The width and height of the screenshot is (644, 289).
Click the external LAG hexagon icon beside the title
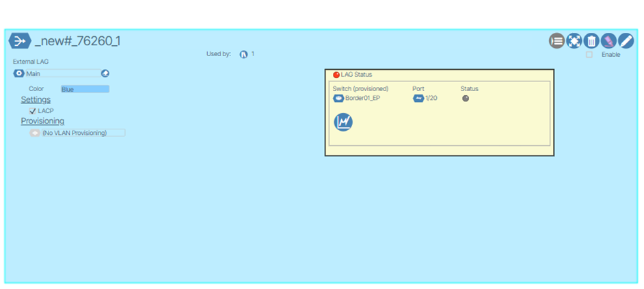[20, 41]
